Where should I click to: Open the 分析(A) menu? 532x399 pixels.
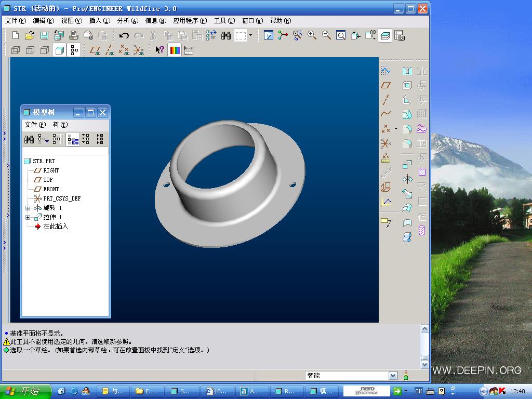tap(128, 21)
